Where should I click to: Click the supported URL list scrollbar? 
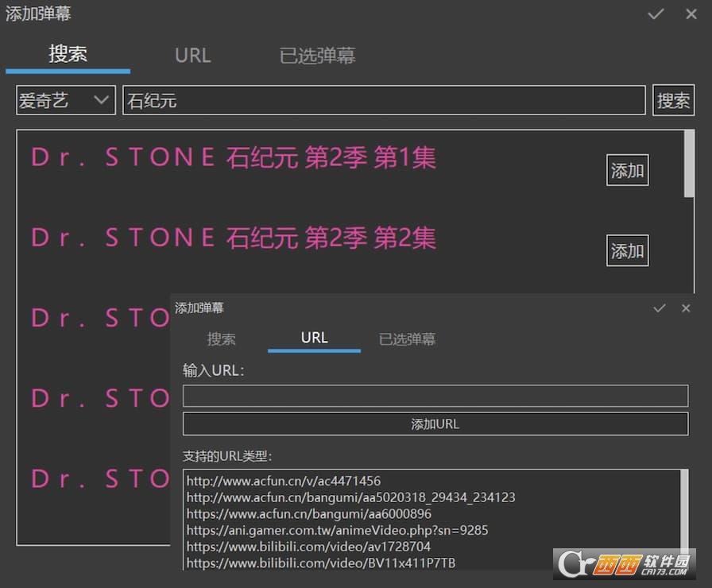click(x=685, y=511)
